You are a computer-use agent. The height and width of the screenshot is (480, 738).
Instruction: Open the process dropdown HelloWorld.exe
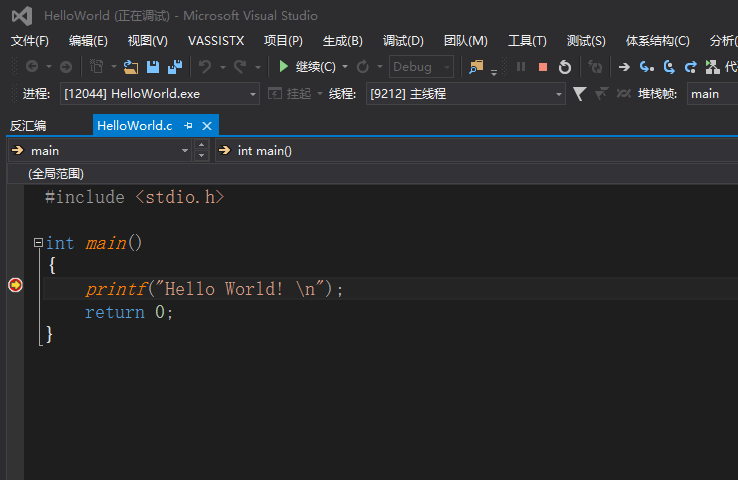pos(160,94)
